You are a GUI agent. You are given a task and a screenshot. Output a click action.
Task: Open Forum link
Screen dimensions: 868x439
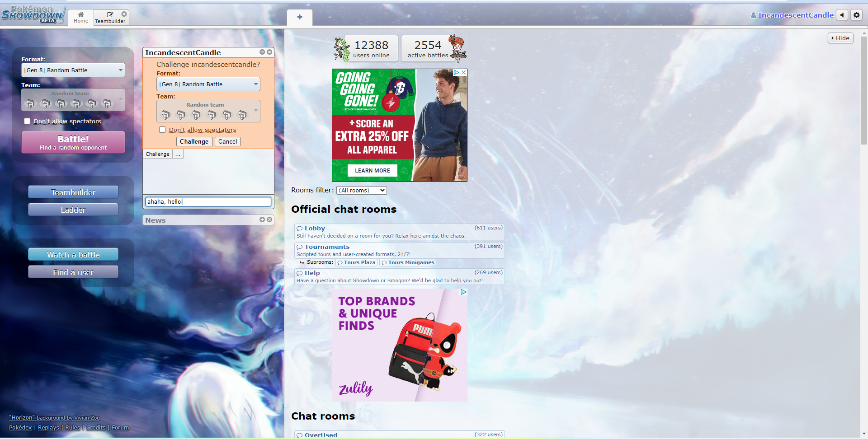[x=120, y=427]
